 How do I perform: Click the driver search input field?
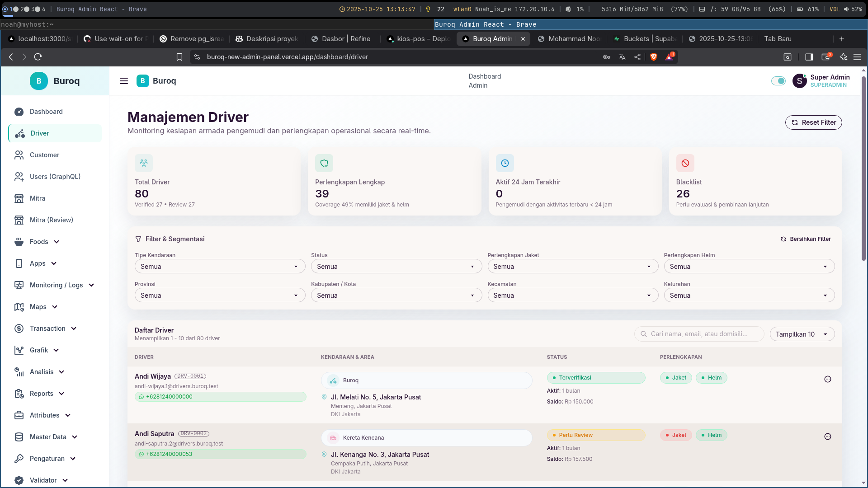pos(698,334)
